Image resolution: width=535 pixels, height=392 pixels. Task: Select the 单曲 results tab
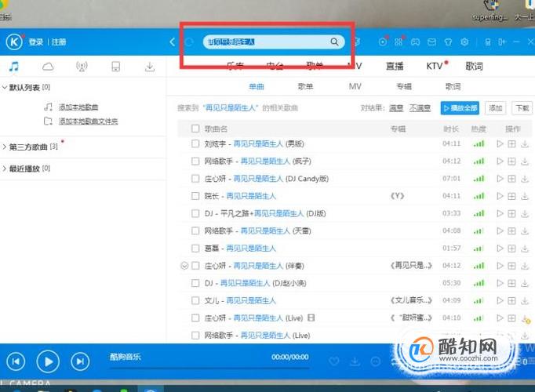pyautogui.click(x=257, y=86)
